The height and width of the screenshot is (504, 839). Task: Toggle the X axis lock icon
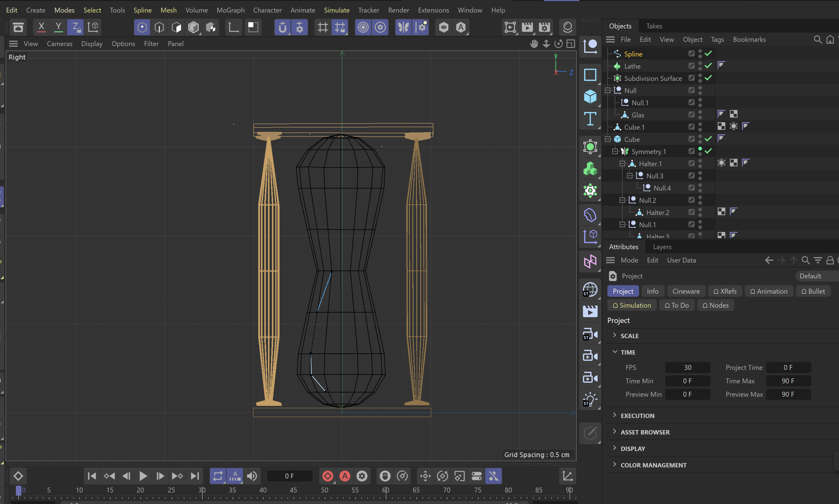[41, 27]
